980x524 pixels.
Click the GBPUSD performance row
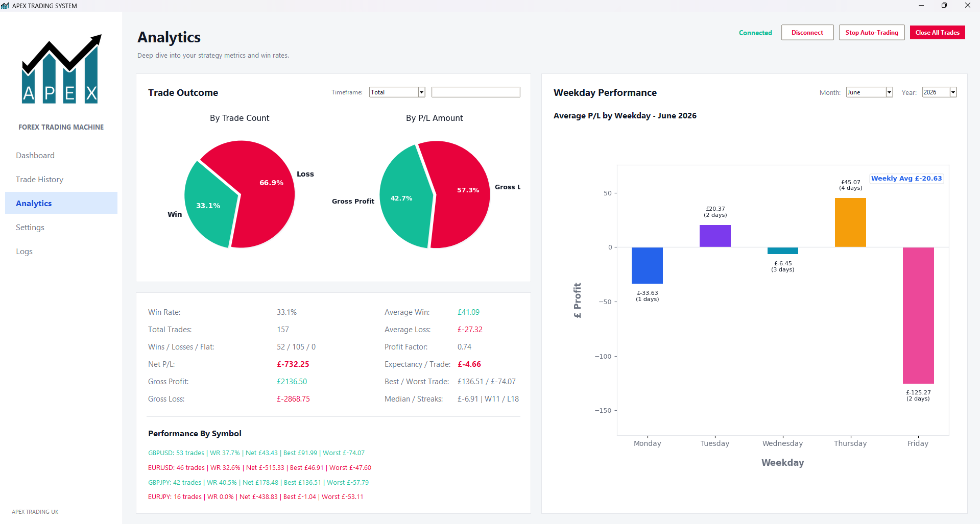click(256, 453)
